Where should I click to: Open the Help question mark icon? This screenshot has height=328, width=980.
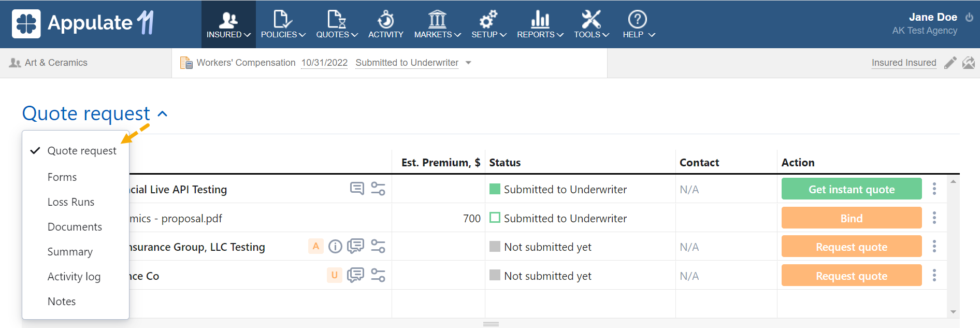638,20
